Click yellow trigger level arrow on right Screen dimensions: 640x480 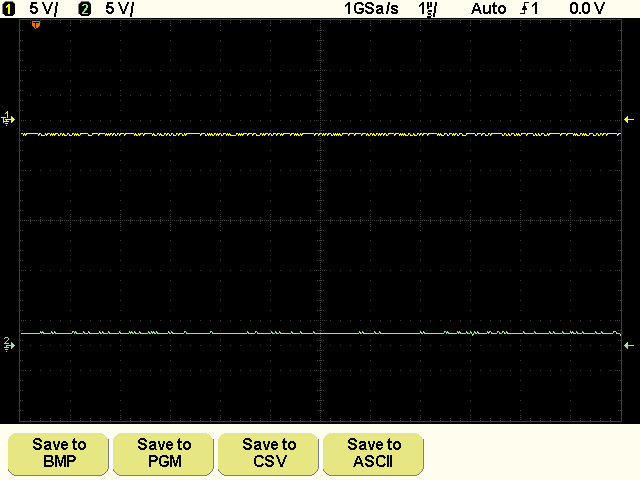629,120
